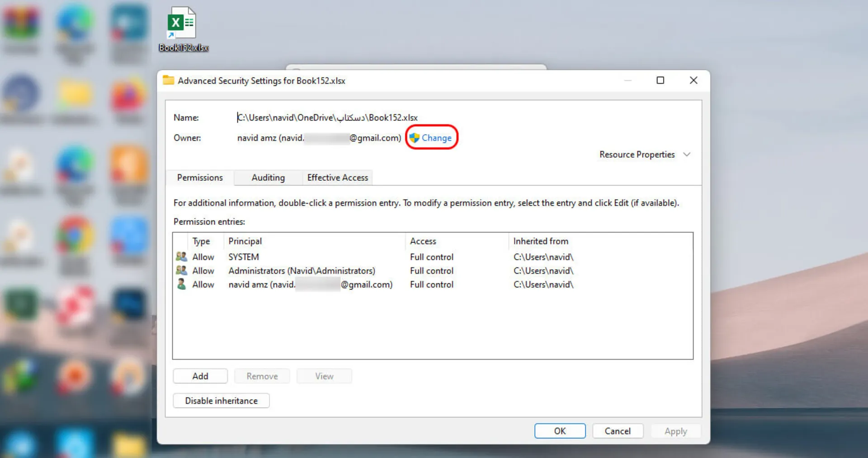
Task: Maximize the Advanced Security Settings window
Action: [660, 80]
